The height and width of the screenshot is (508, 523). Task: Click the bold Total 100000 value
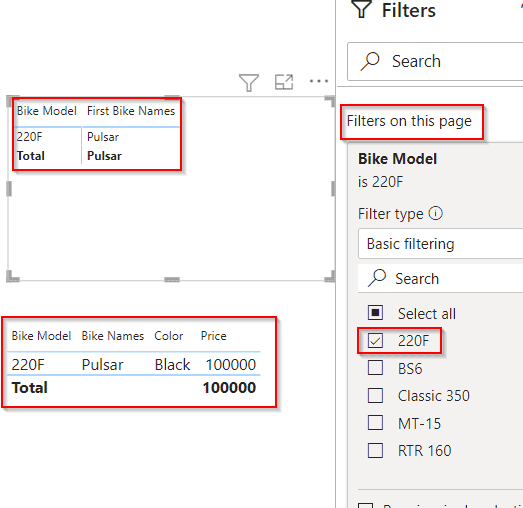point(229,388)
